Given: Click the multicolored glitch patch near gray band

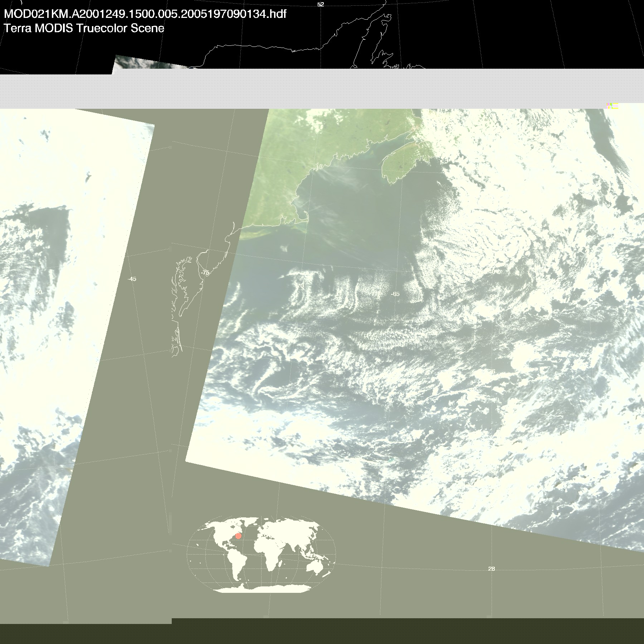Looking at the screenshot, I should [x=612, y=106].
